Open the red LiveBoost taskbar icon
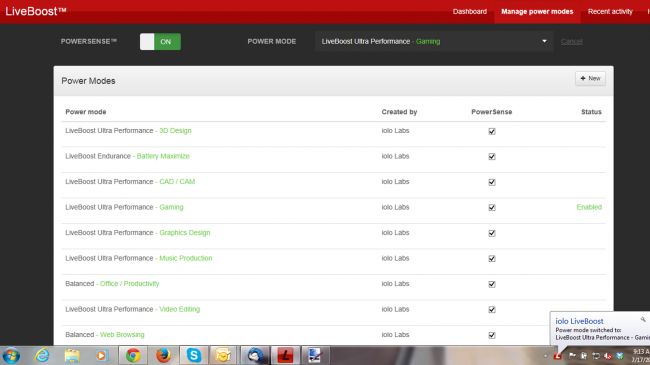Viewport: 650px width, 365px height. click(x=285, y=355)
